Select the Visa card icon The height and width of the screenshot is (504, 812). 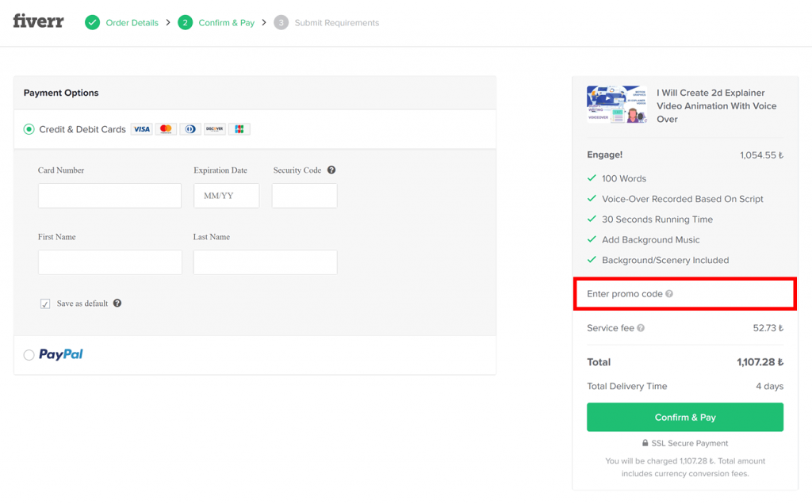coord(141,128)
